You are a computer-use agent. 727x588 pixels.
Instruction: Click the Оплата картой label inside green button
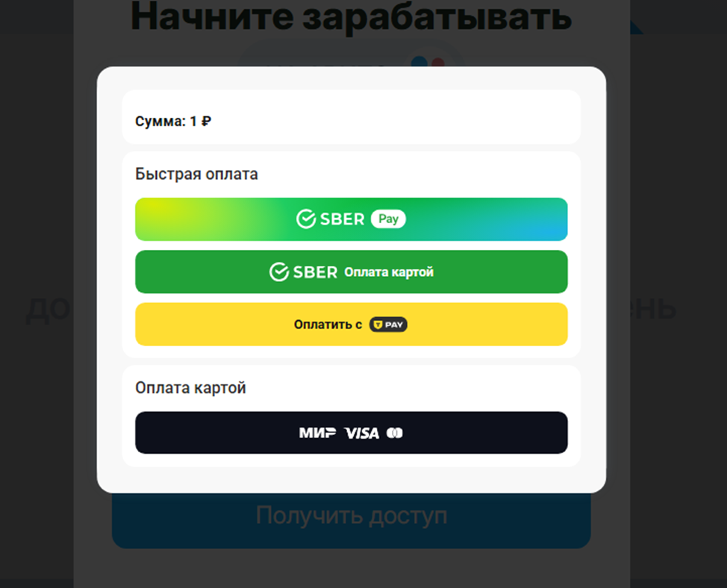tap(389, 272)
